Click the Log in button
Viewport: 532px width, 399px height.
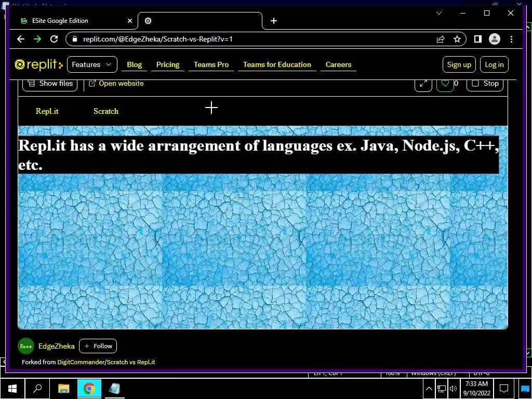pyautogui.click(x=494, y=64)
